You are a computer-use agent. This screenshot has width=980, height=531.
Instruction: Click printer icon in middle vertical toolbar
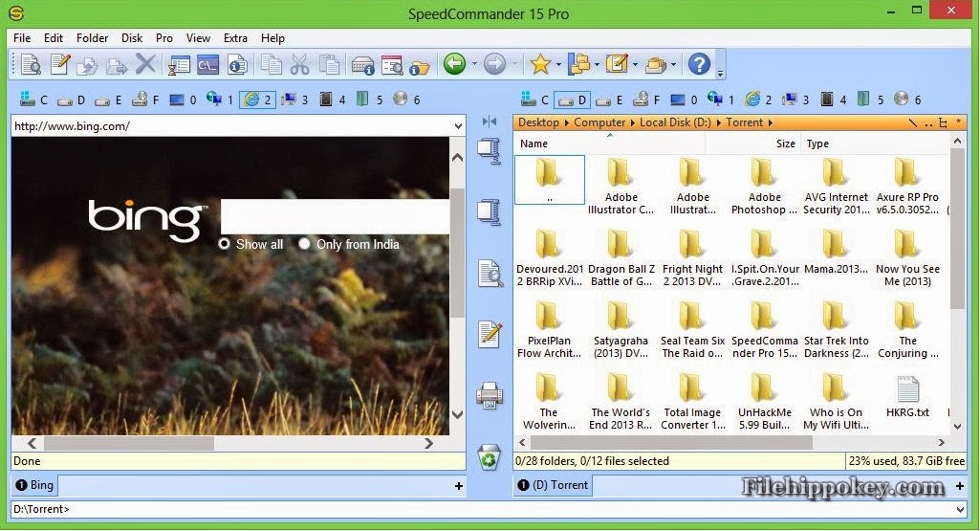coord(490,395)
